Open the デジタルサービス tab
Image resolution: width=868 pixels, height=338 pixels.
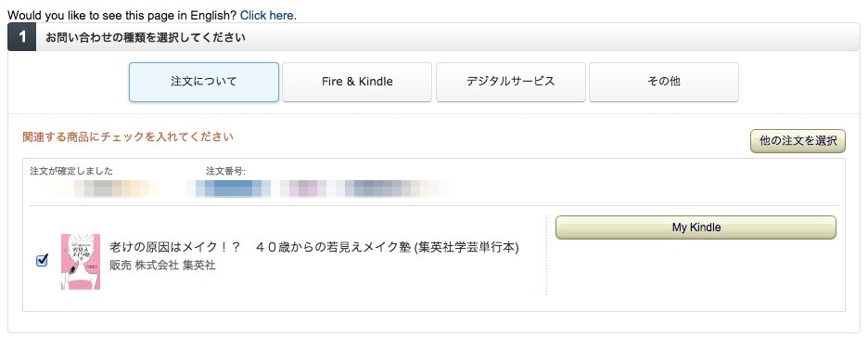[510, 82]
